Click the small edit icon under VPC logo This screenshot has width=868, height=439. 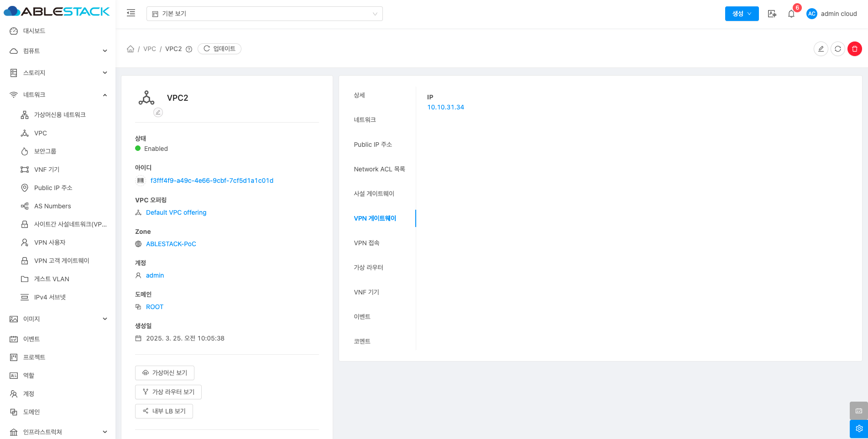point(158,112)
